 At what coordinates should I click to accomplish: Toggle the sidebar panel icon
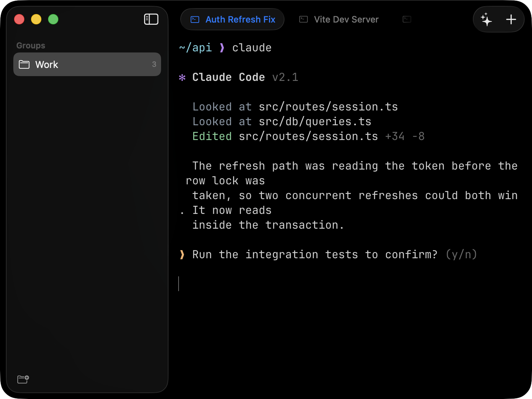(151, 19)
